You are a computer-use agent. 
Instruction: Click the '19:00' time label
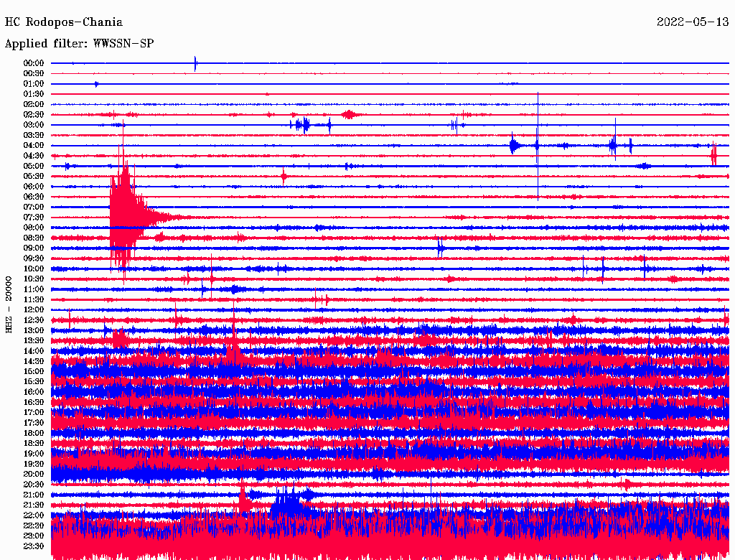(x=34, y=454)
